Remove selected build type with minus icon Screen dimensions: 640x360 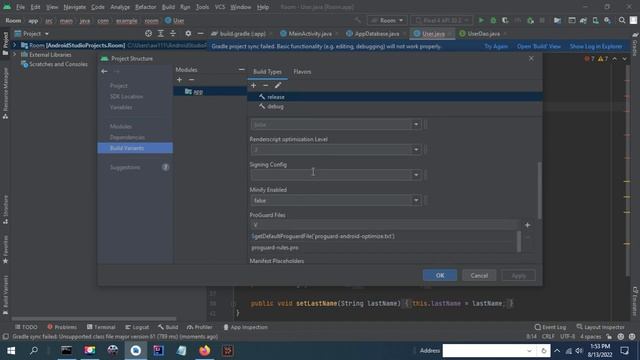pyautogui.click(x=266, y=85)
